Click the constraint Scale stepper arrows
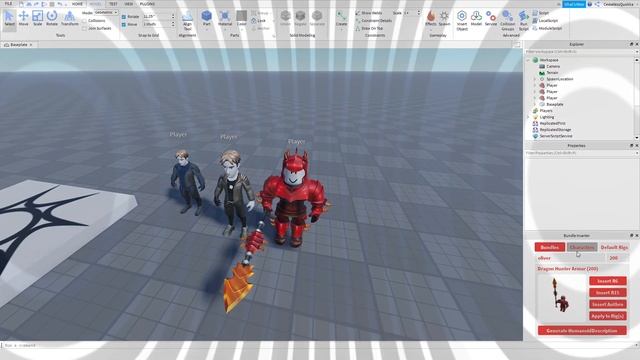This screenshot has height=360, width=640. (418, 13)
